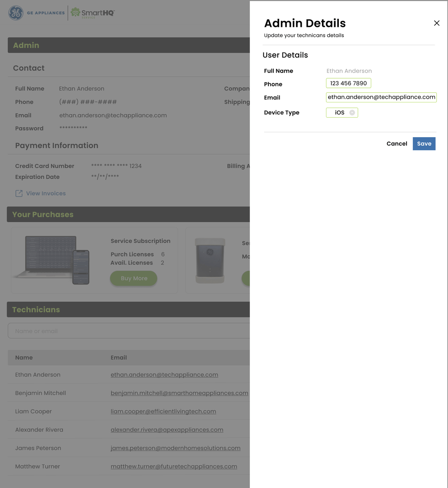Save the updated technician details
The image size is (448, 488).
424,143
